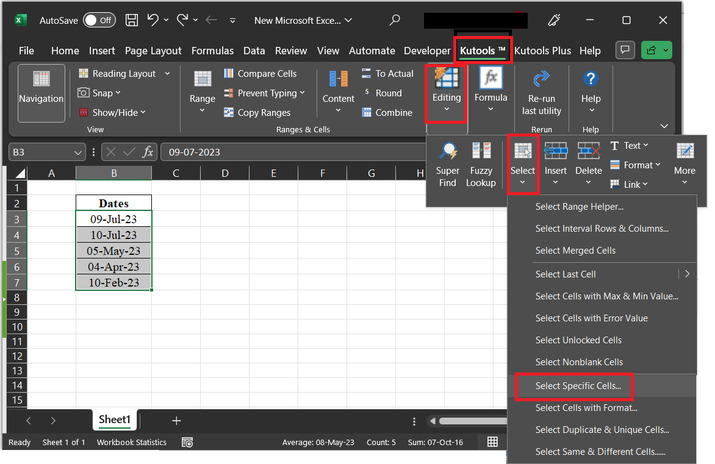Open the Kutools Insert dropdown
The image size is (715, 464).
pyautogui.click(x=555, y=164)
